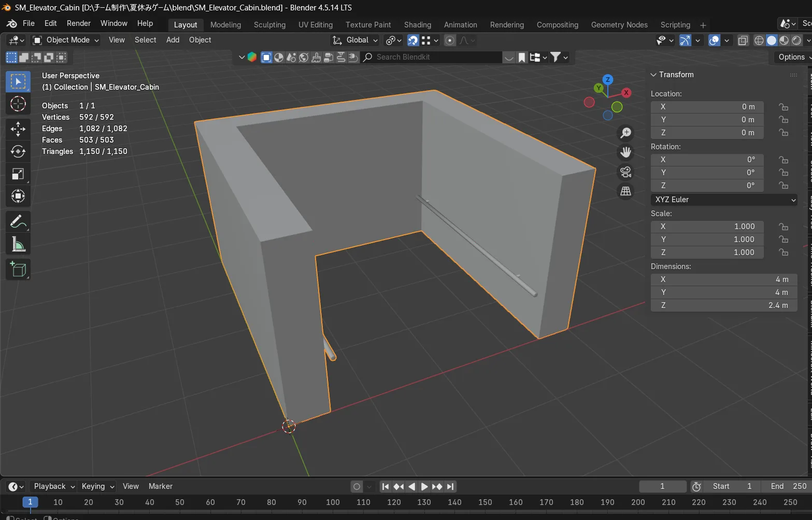This screenshot has height=520, width=812.
Task: Lock the Location X value
Action: point(783,107)
